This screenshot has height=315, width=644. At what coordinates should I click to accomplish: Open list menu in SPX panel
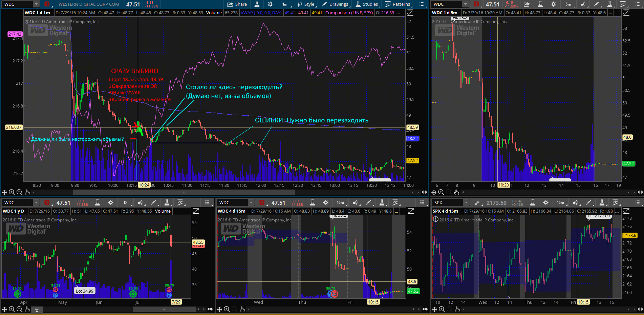[637, 202]
